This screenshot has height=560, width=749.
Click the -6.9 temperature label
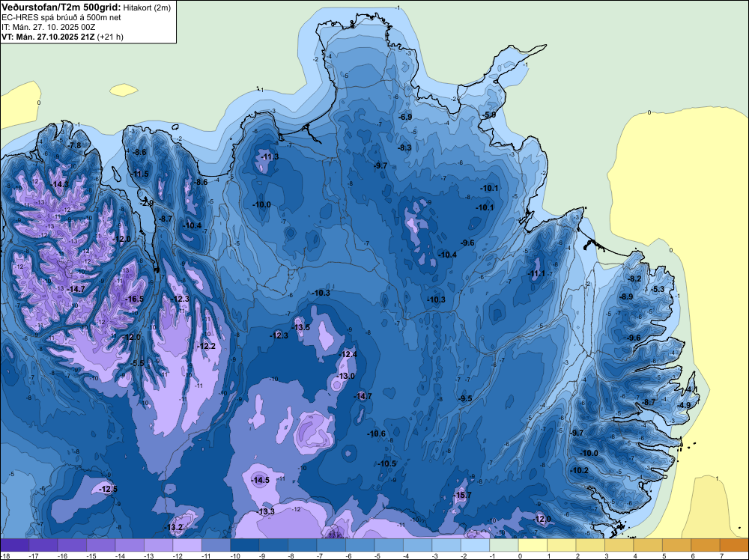[x=405, y=117]
